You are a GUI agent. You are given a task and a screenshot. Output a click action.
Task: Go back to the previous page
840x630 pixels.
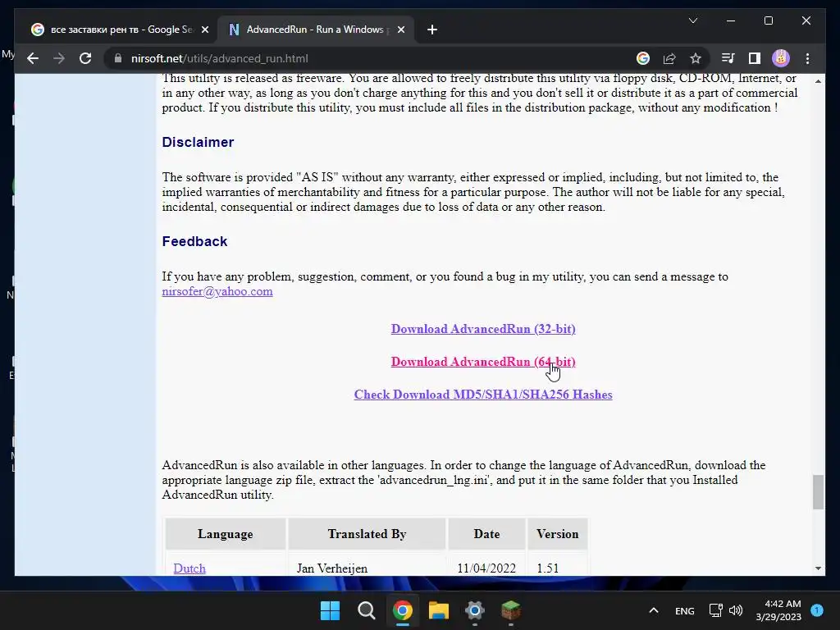point(33,58)
